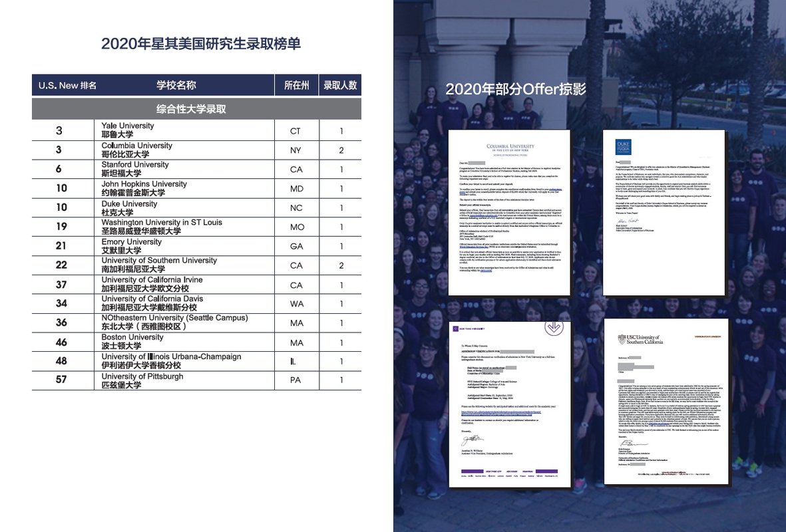This screenshot has width=786, height=532.
Task: Click state cell MD
Action: click(x=297, y=189)
